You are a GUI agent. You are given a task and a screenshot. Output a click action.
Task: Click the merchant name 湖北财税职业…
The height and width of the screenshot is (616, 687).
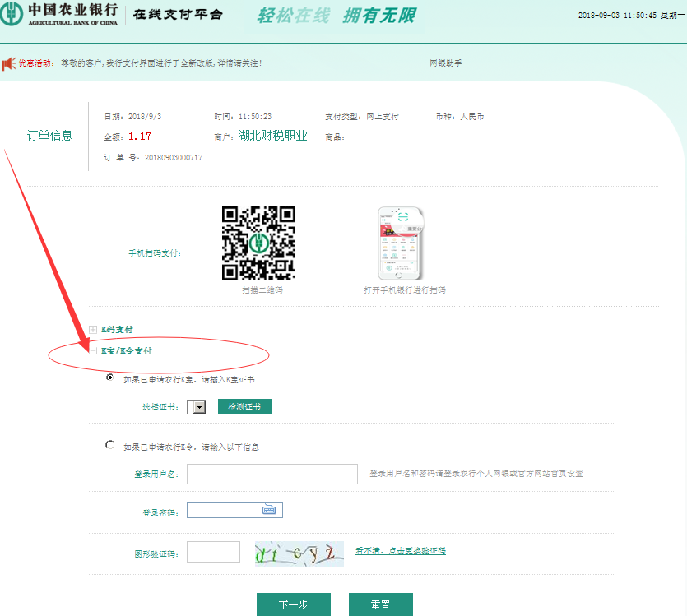[x=277, y=137]
